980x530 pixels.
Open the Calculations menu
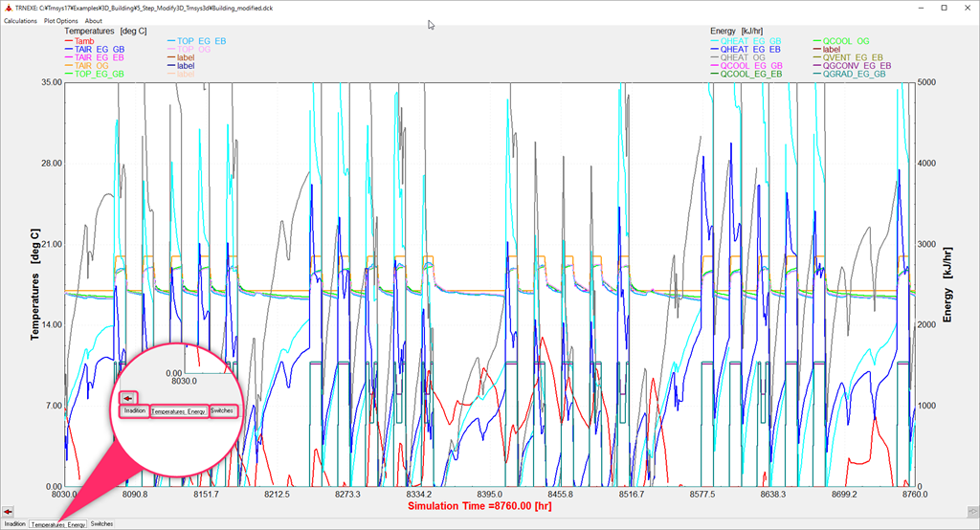(x=21, y=21)
